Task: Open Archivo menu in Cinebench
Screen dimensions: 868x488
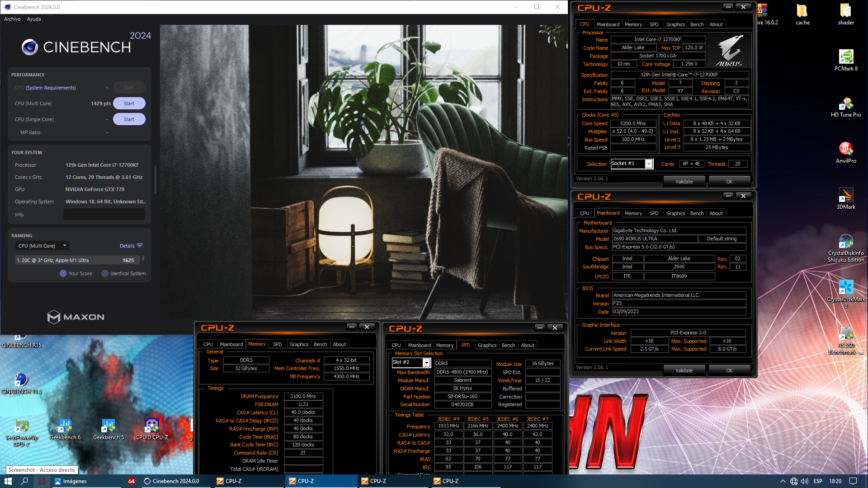Action: coord(12,19)
